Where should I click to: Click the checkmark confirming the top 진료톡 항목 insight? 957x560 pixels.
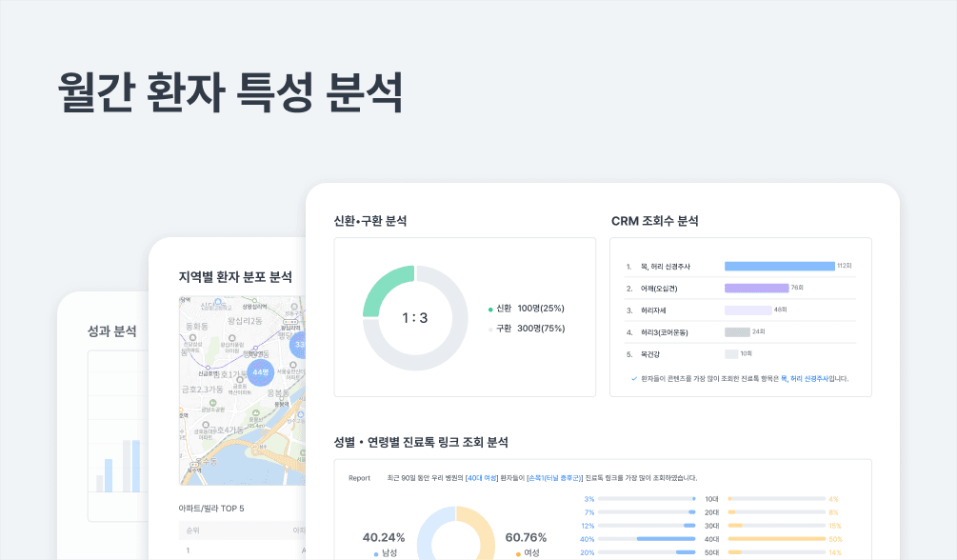click(x=633, y=378)
